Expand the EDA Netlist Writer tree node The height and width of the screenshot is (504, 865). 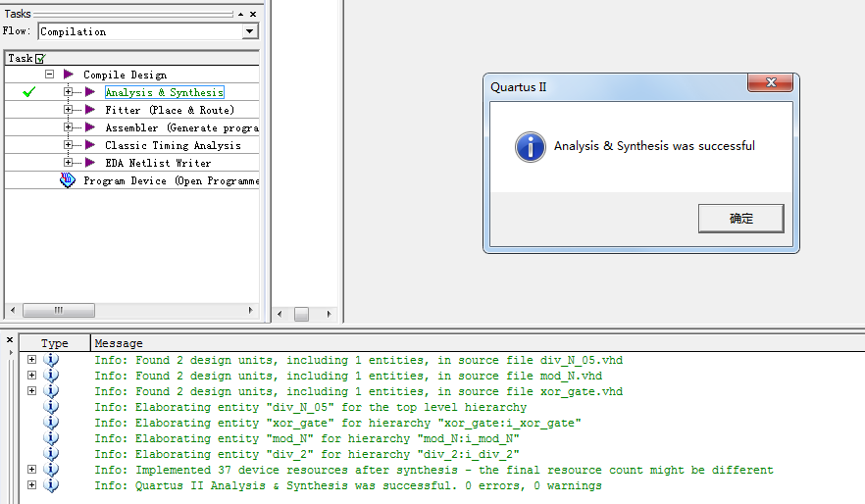(x=68, y=163)
